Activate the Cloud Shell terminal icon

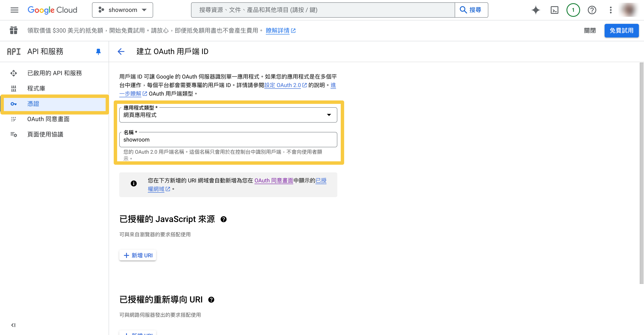[x=554, y=10]
